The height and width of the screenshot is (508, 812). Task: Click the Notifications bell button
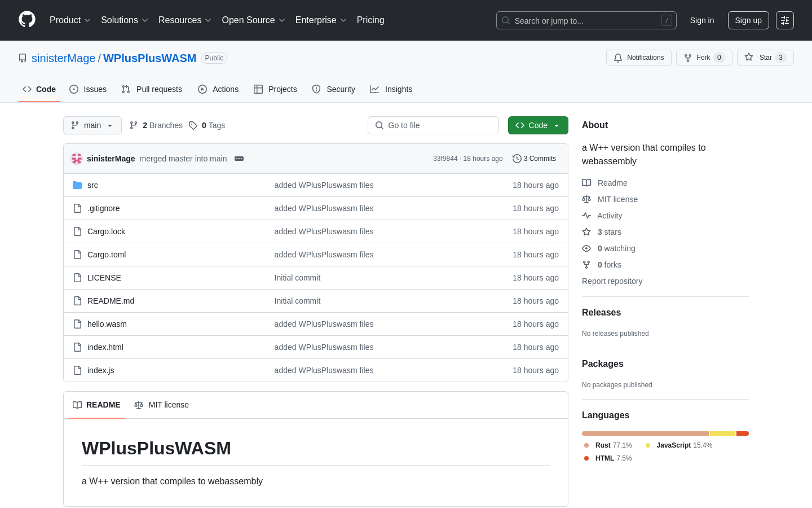pyautogui.click(x=639, y=58)
